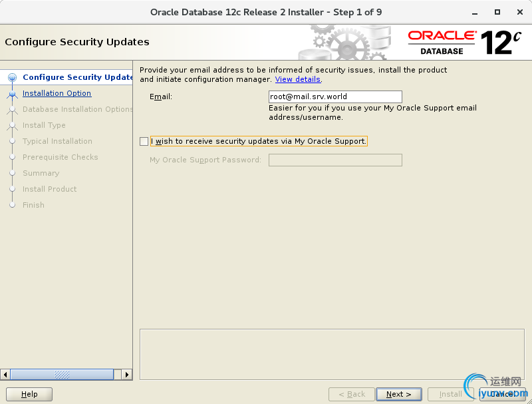Viewport: 532px width, 404px height.
Task: Open the View details link
Action: (x=297, y=79)
